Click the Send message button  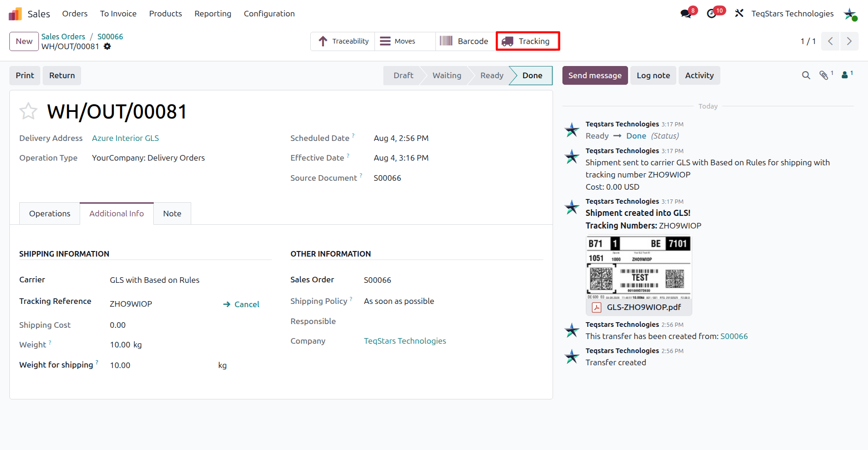[595, 75]
